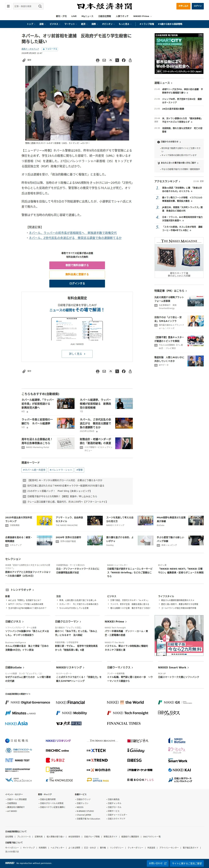Click the upload-share icon above the article photo
Image resolution: width=209 pixels, height=868 pixels.
tap(130, 60)
